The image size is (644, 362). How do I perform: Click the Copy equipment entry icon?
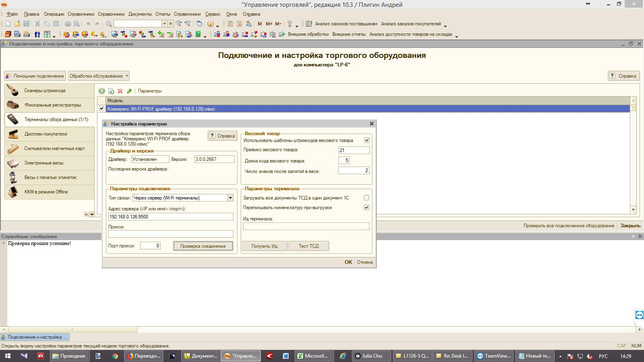[111, 91]
